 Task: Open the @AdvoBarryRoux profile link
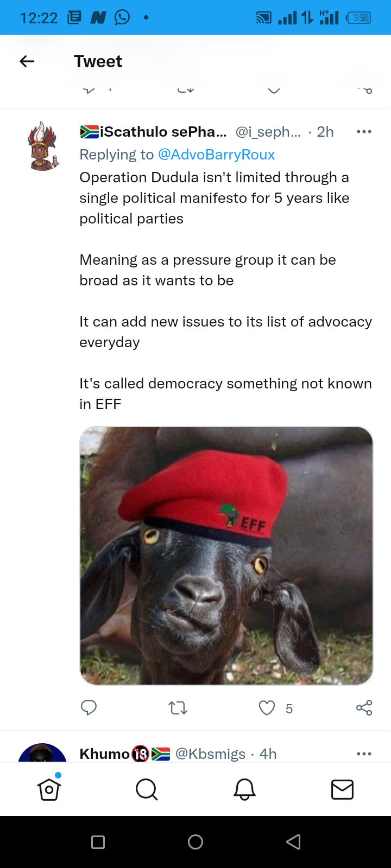coord(216,155)
